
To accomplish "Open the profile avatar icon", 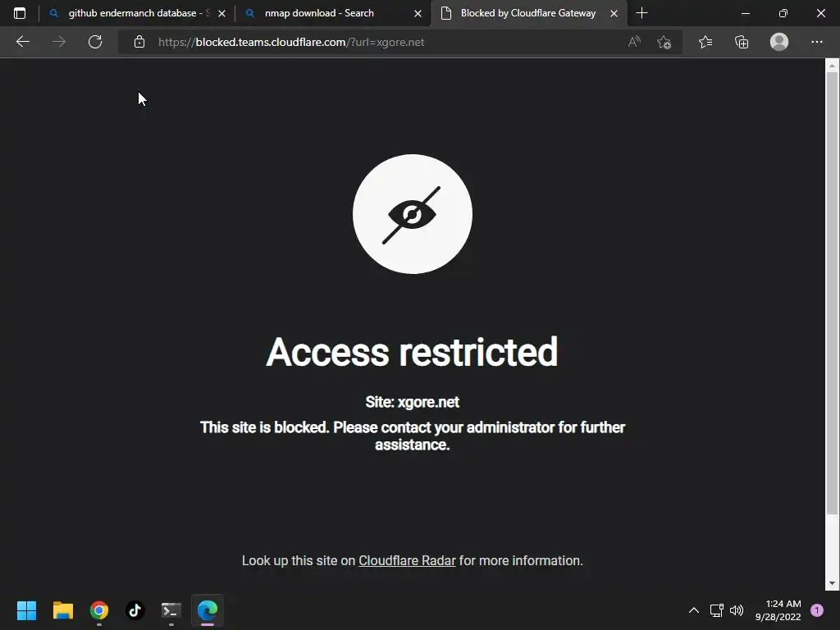I will click(x=779, y=42).
